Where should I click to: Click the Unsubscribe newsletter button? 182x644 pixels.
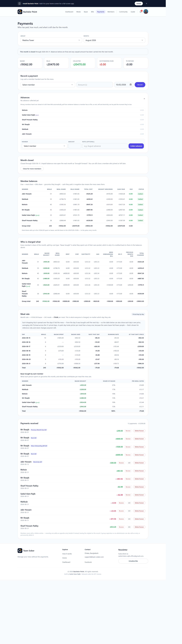tap(133, 561)
